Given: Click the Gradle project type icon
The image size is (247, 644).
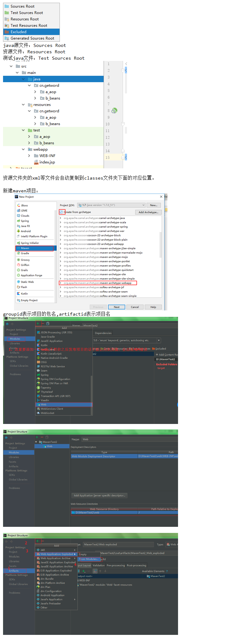Looking at the screenshot, I should [19, 253].
